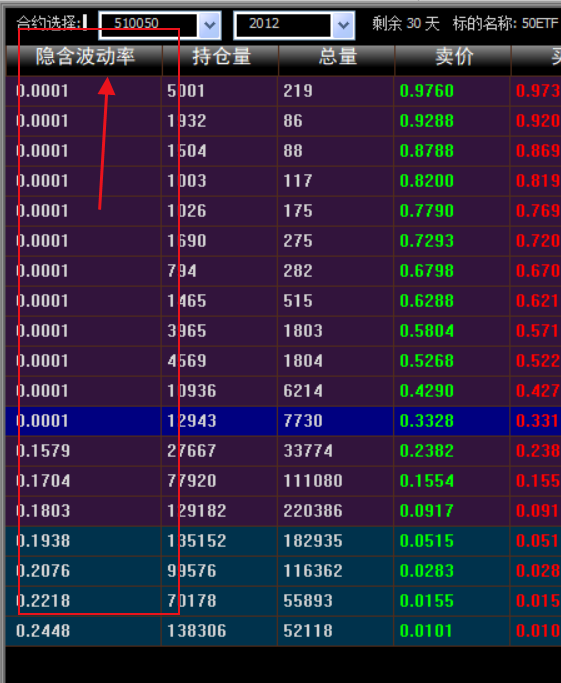Click total volume cell 220386
The width and height of the screenshot is (561, 683).
313,511
